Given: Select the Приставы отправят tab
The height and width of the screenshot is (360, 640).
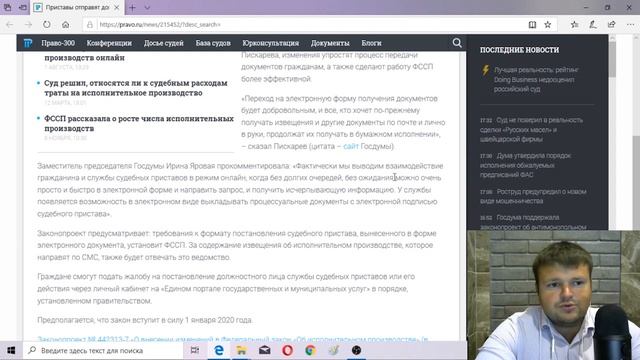Looking at the screenshot, I should tap(77, 7).
